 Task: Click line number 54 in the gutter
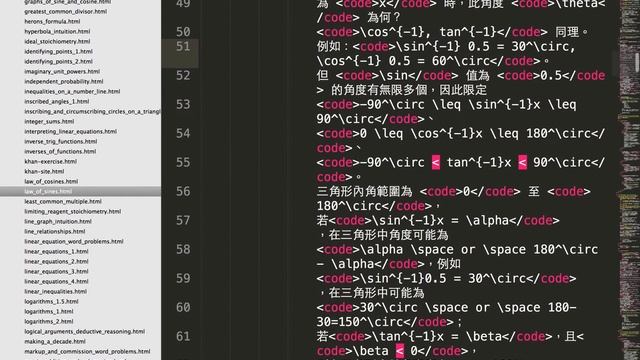tap(183, 133)
